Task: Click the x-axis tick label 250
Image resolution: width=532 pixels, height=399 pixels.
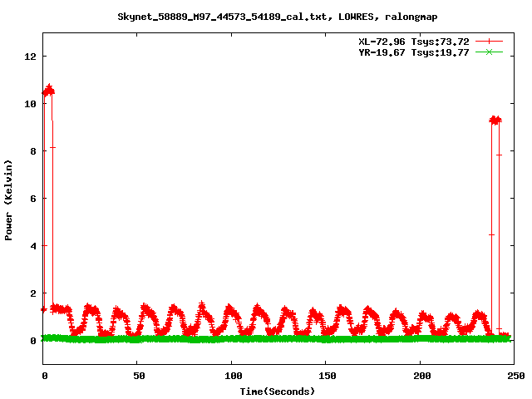Action: pos(515,376)
